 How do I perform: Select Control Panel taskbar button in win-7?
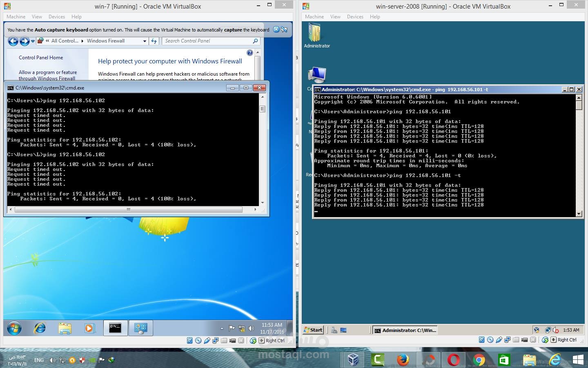[141, 328]
